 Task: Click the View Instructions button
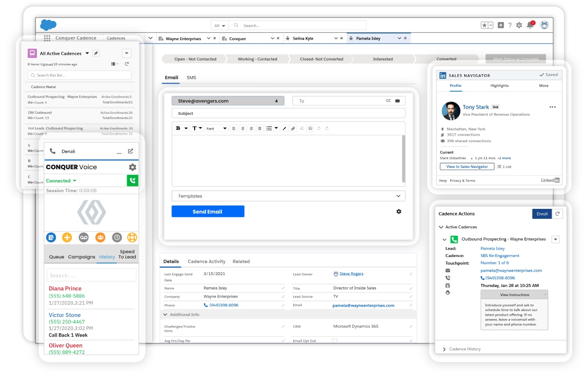(x=514, y=295)
